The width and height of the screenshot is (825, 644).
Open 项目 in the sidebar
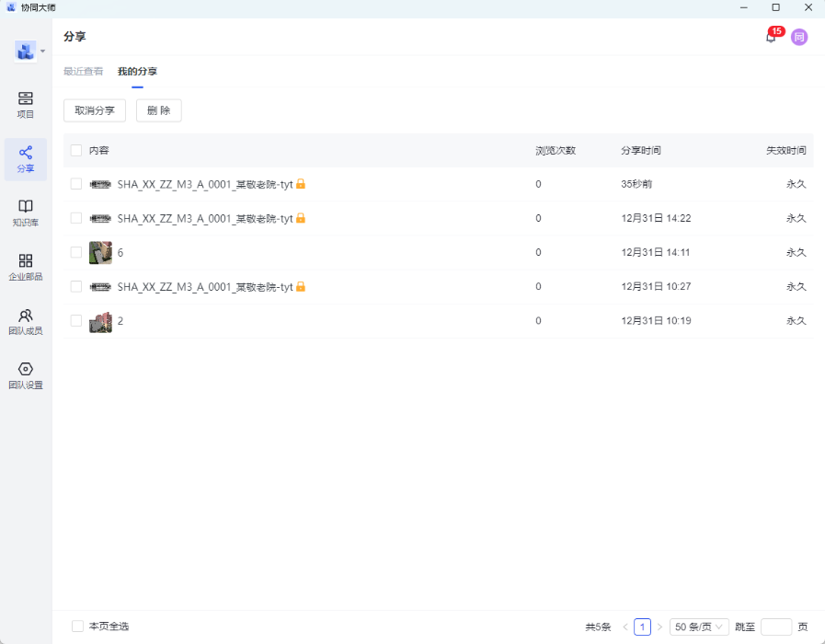click(x=26, y=105)
